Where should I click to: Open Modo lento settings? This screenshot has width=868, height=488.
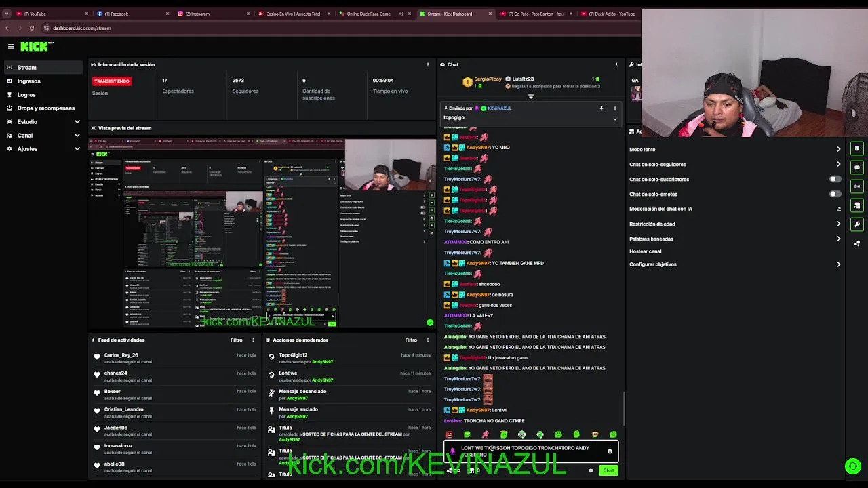[734, 150]
